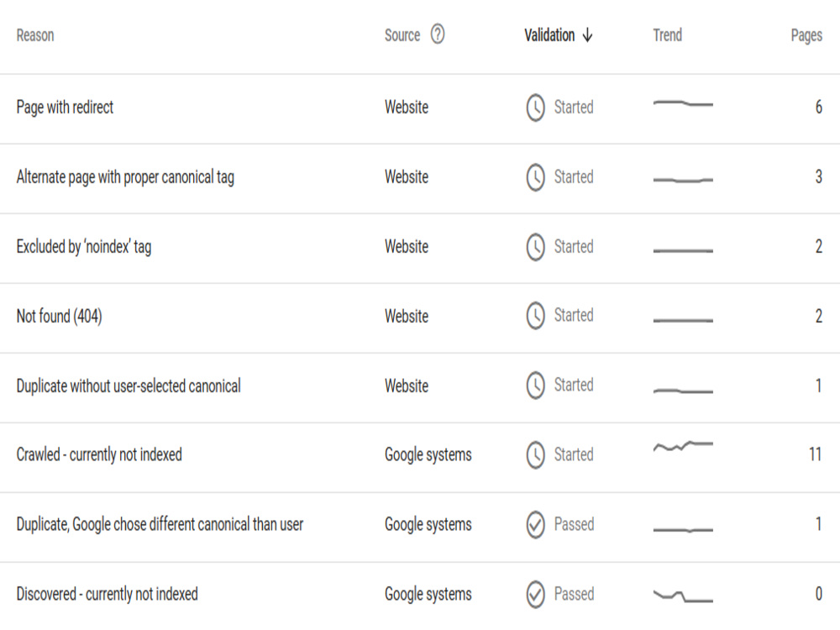Sort by the Validation column header
The height and width of the screenshot is (630, 840).
point(549,35)
